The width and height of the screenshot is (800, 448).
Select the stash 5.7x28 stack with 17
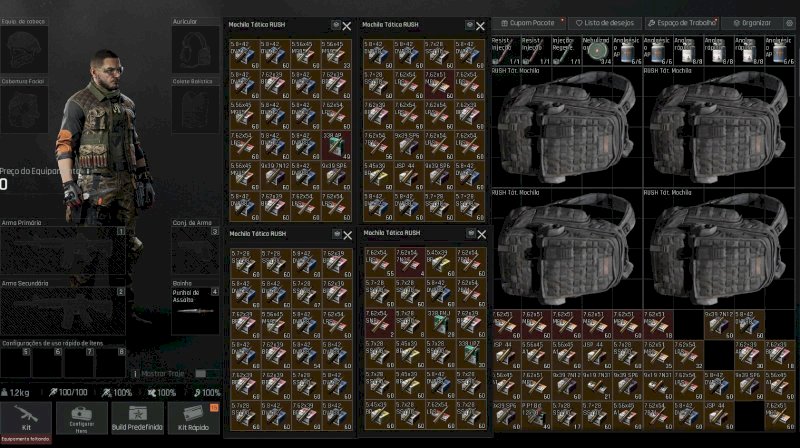click(x=566, y=416)
